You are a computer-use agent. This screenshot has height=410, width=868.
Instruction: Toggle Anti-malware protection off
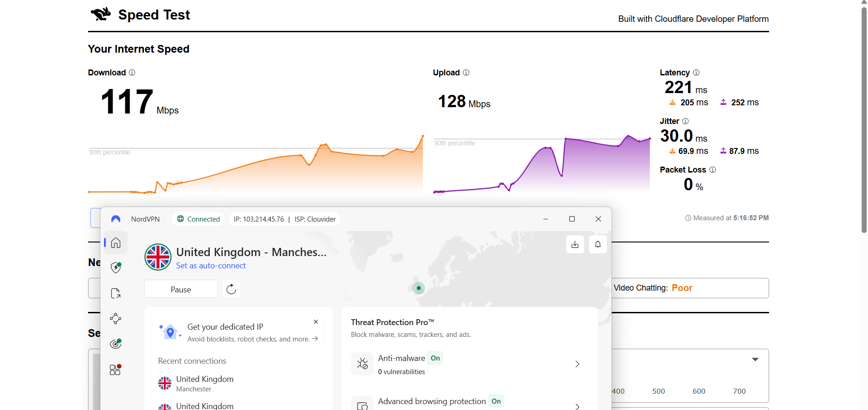click(434, 358)
